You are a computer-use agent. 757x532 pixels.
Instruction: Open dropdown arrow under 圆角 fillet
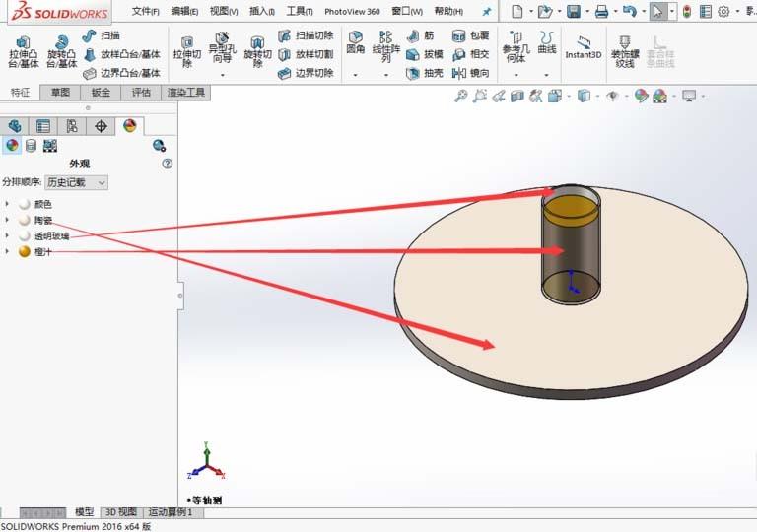(x=355, y=75)
